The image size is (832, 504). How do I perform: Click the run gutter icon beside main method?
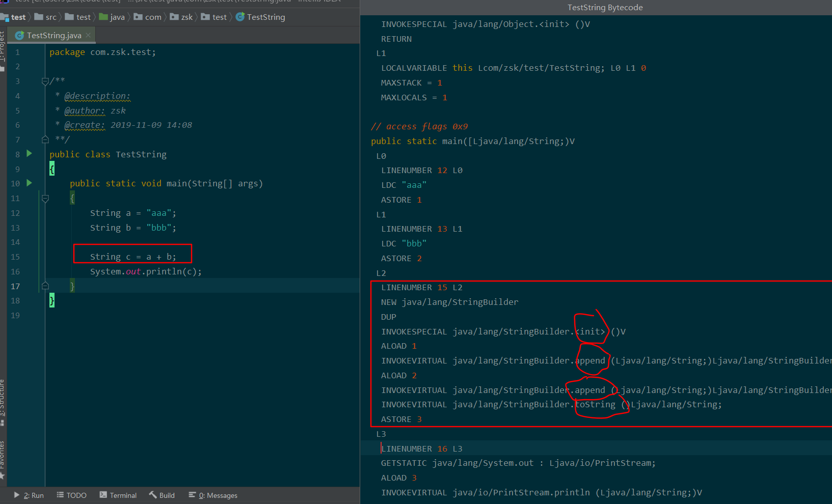click(x=29, y=183)
